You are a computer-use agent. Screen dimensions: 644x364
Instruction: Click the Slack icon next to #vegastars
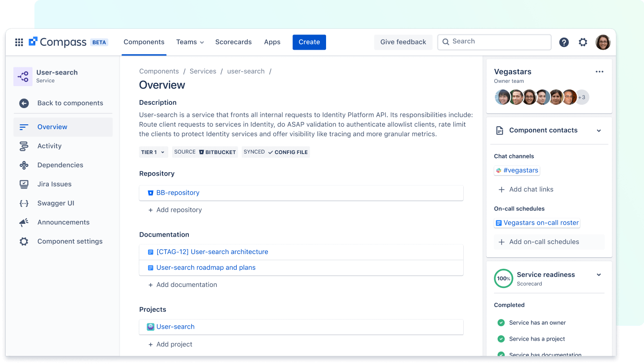click(499, 170)
